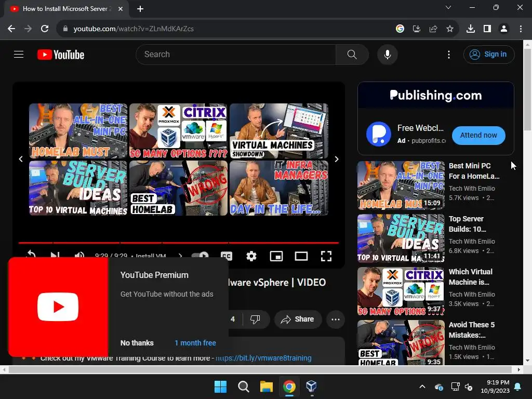Open the Which Virtual Machine is video
The height and width of the screenshot is (399, 532).
tap(470, 277)
